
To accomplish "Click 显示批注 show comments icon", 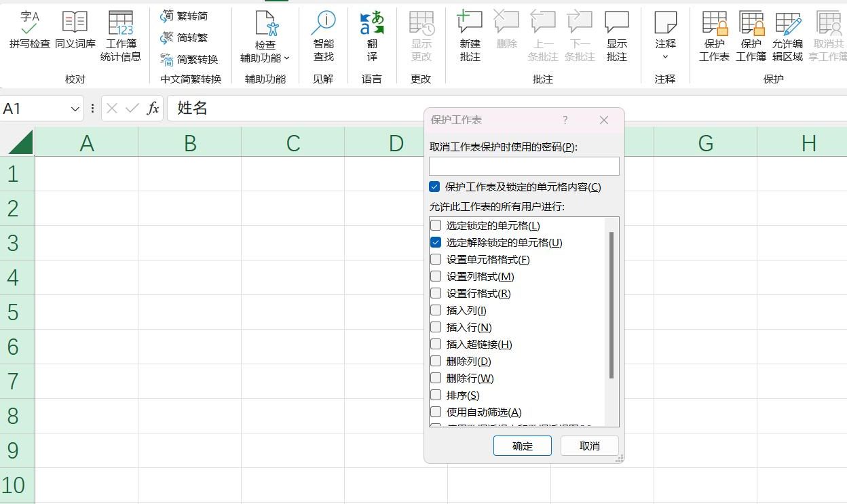I will pos(617,23).
